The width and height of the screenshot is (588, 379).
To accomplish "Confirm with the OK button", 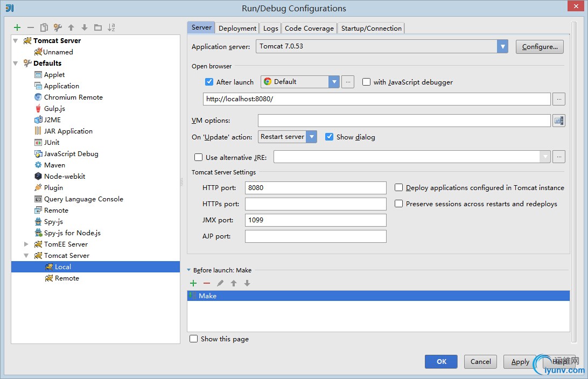I will [441, 361].
